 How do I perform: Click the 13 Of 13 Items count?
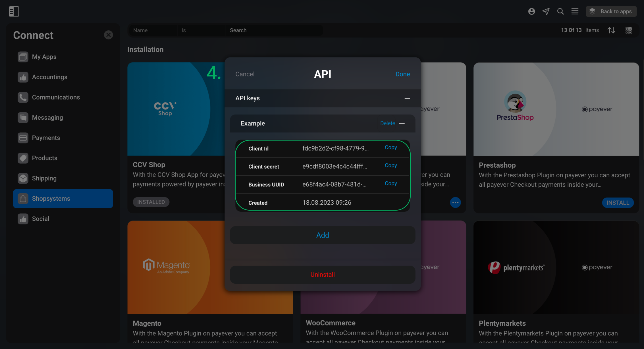pyautogui.click(x=580, y=30)
